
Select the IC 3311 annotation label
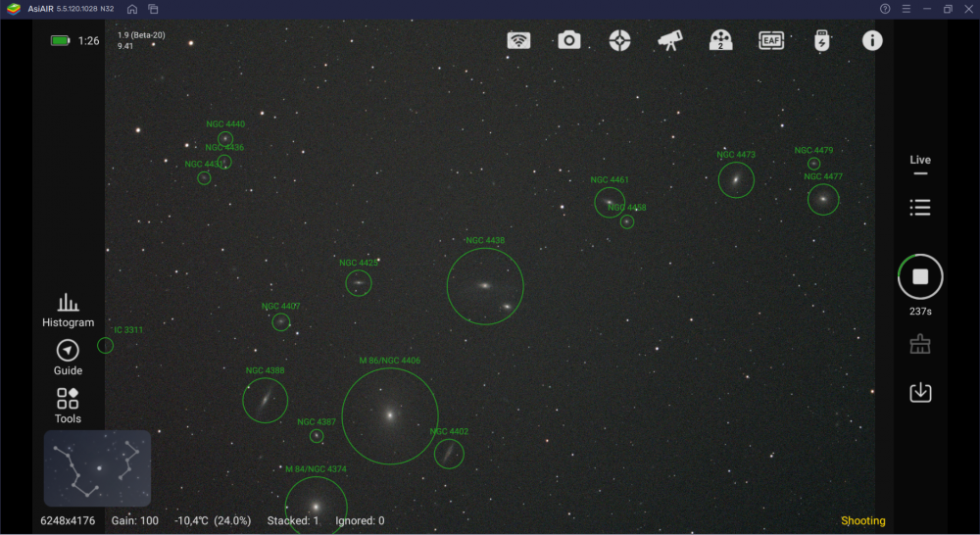click(x=128, y=330)
